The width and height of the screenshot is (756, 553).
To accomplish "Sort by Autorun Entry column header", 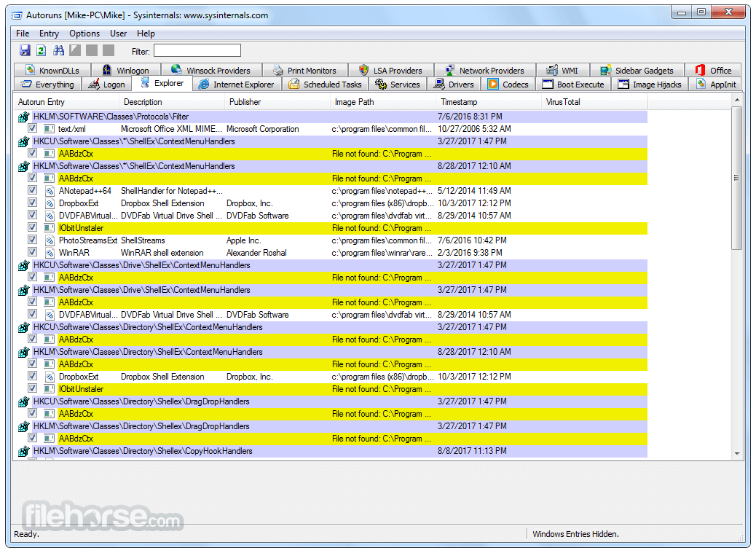I will tap(66, 102).
